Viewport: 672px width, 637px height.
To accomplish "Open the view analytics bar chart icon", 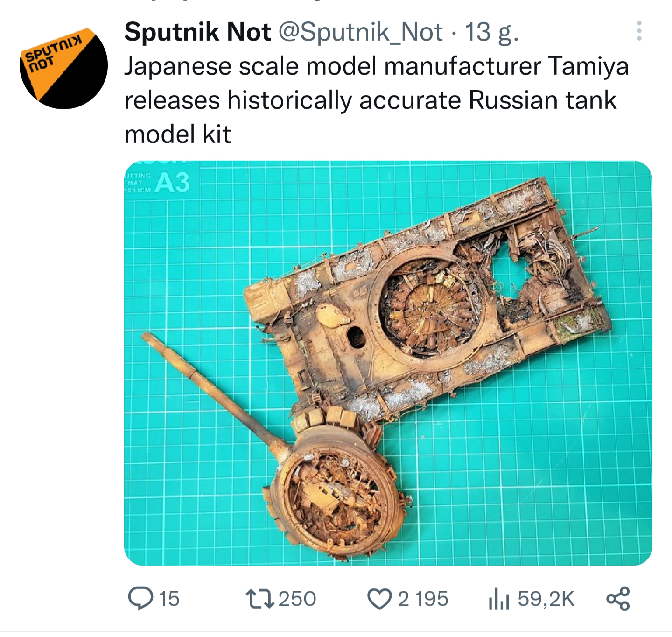I will point(499,599).
